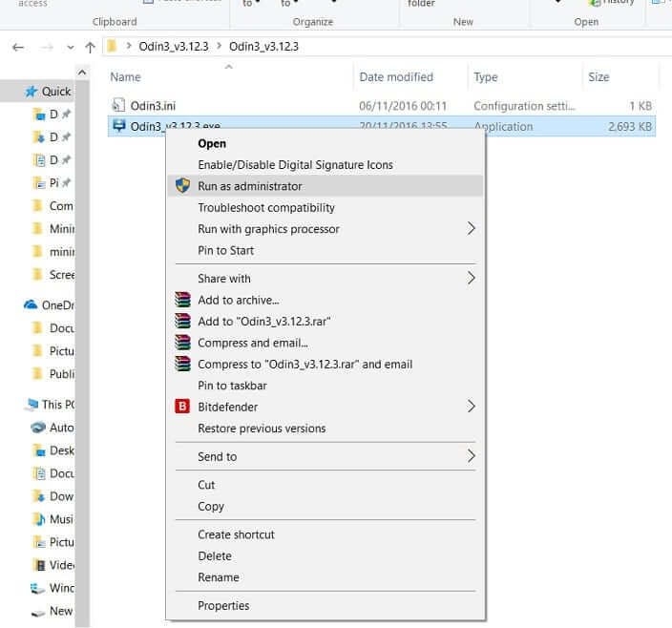
Task: Select Troubleshoot compatibility from context menu
Action: coord(265,207)
